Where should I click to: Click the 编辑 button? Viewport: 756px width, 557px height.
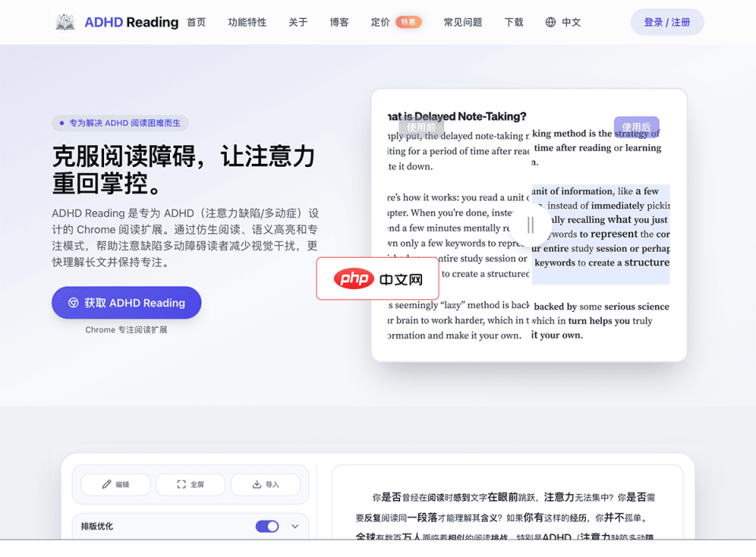(116, 485)
